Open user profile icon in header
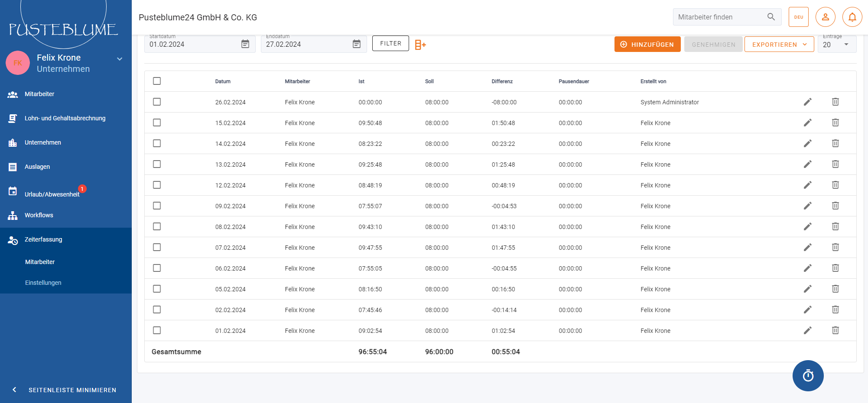The image size is (868, 403). click(825, 17)
